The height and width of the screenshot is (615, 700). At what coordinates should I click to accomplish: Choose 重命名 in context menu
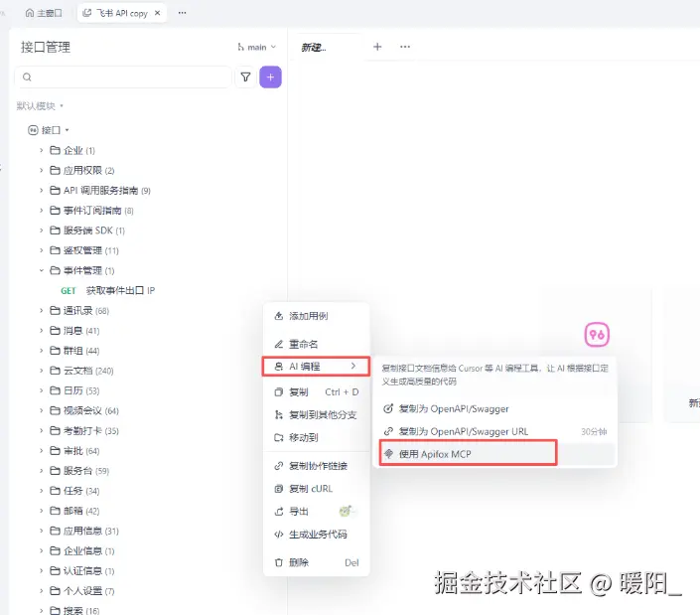316,344
